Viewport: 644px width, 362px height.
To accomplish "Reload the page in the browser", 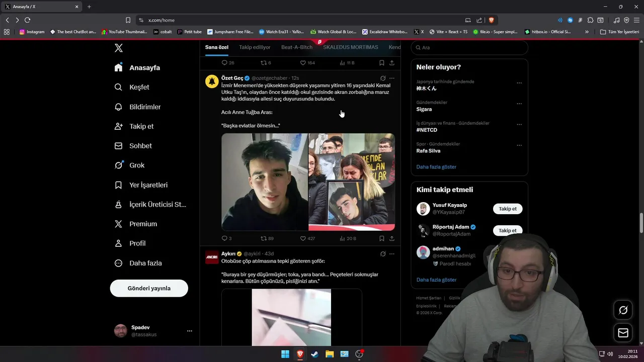I will pyautogui.click(x=27, y=20).
